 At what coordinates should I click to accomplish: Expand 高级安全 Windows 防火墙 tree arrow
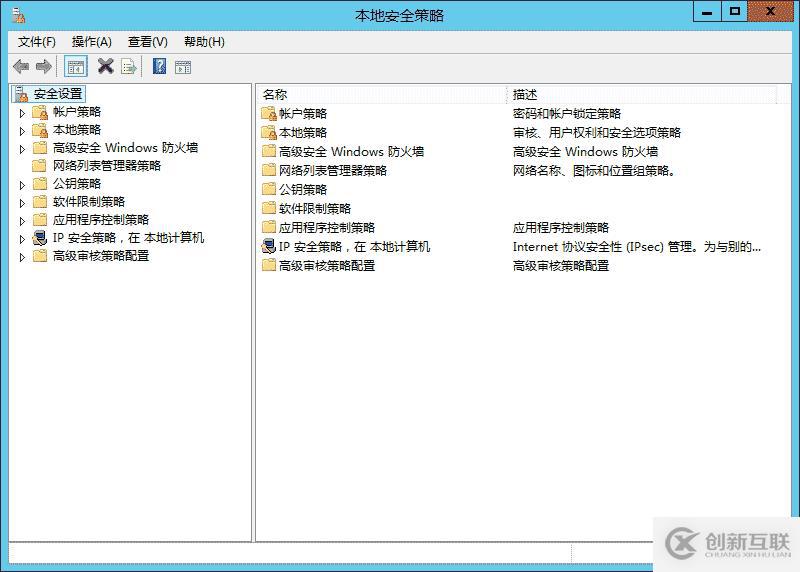click(22, 149)
